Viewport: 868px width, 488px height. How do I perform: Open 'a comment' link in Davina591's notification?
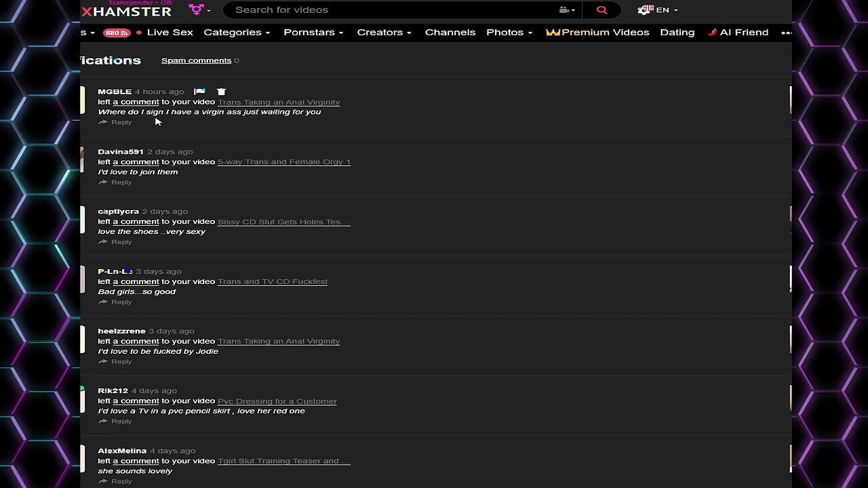(136, 162)
